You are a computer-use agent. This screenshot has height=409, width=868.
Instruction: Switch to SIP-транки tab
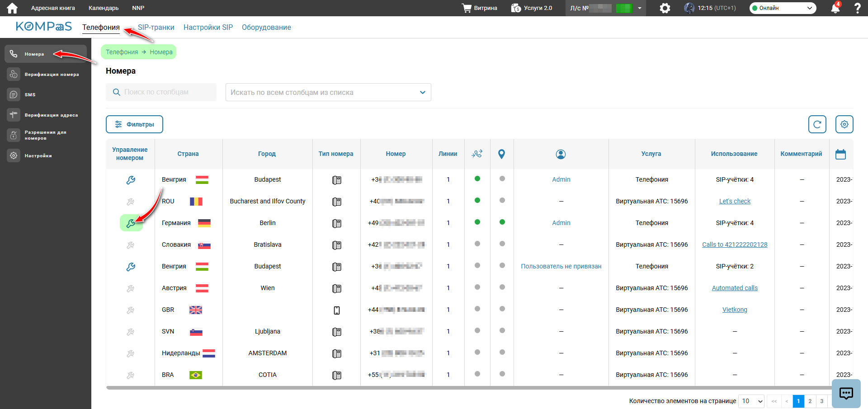[x=156, y=28]
